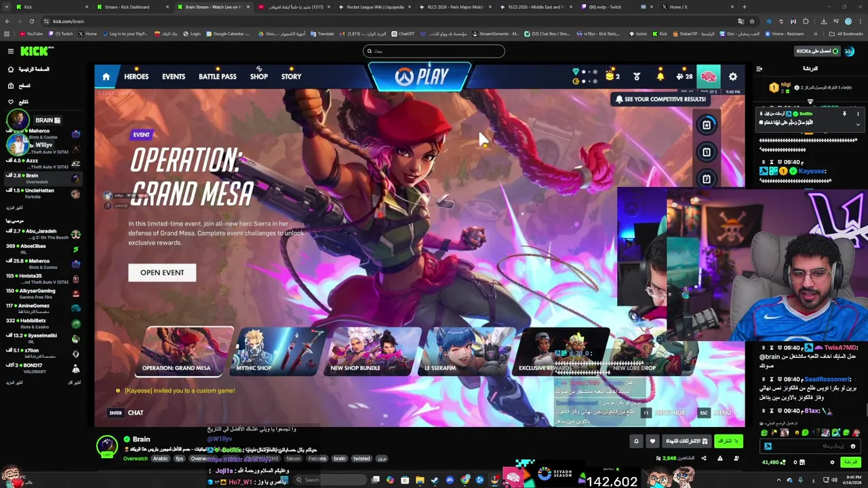Open the ChatGPT bookmark
The height and width of the screenshot is (488, 868).
click(403, 33)
